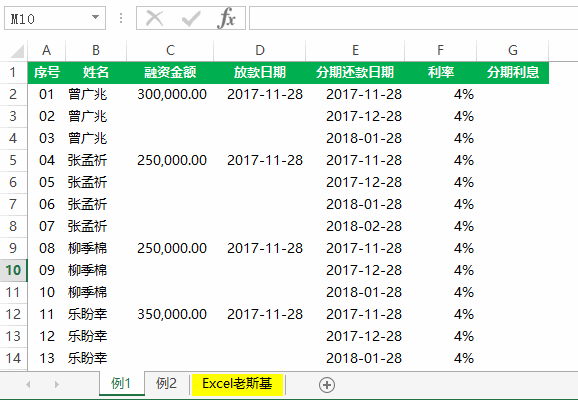Select row 14 header
578x400 pixels.
(x=13, y=358)
